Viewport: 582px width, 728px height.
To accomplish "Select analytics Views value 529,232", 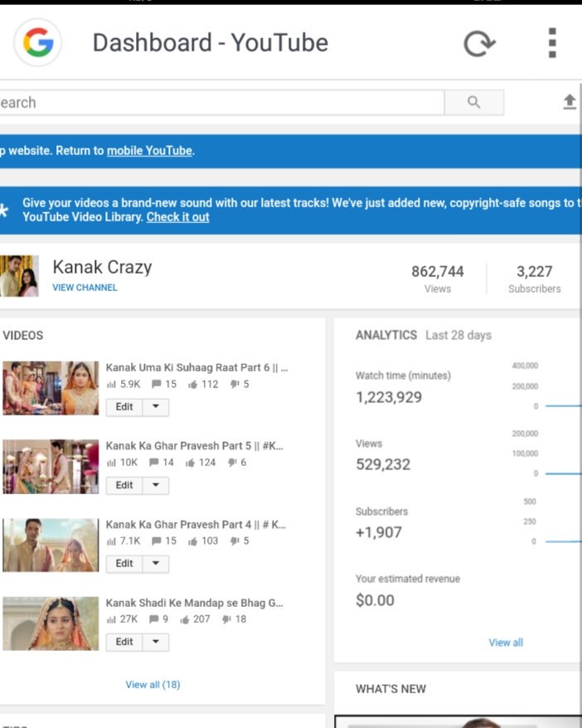I will pos(383,464).
